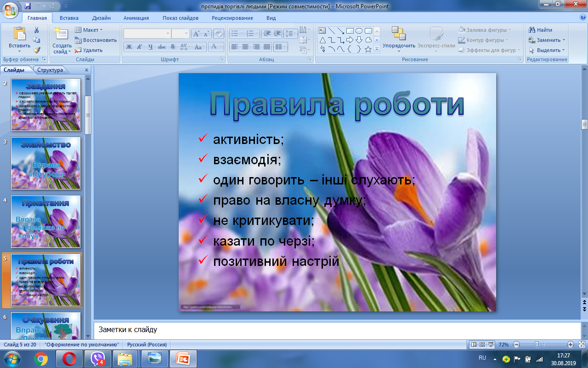Increase the font size
The width and height of the screenshot is (588, 368).
196,33
